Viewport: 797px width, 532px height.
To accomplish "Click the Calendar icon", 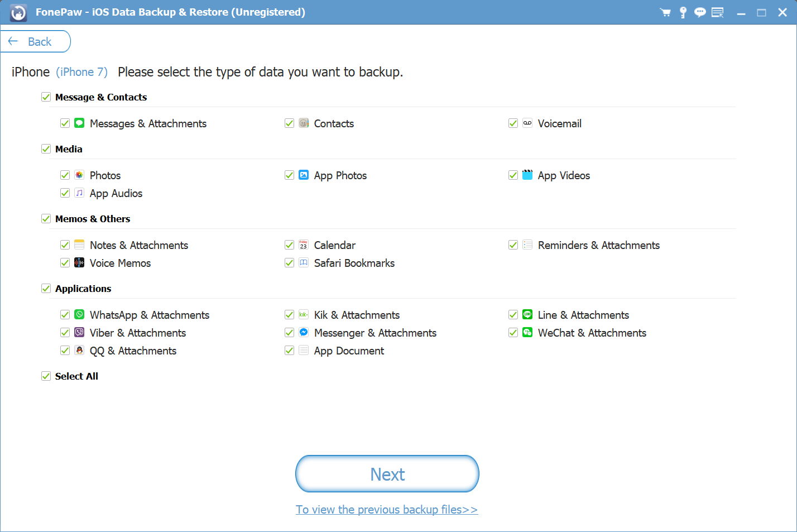I will click(304, 245).
